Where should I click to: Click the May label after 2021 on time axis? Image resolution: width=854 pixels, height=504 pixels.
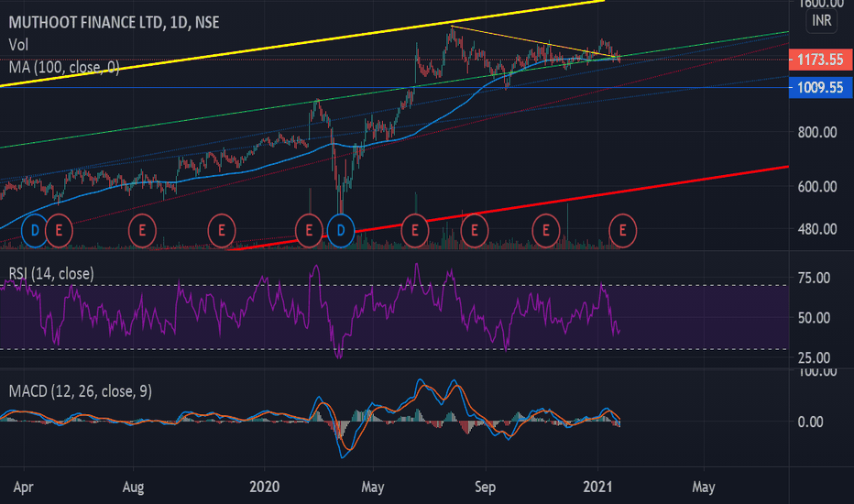pos(704,488)
